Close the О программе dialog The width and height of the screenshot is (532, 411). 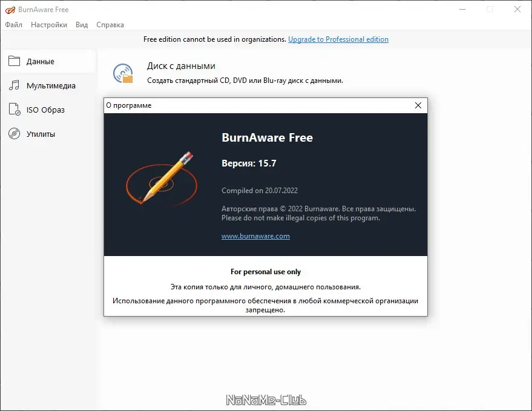click(418, 105)
